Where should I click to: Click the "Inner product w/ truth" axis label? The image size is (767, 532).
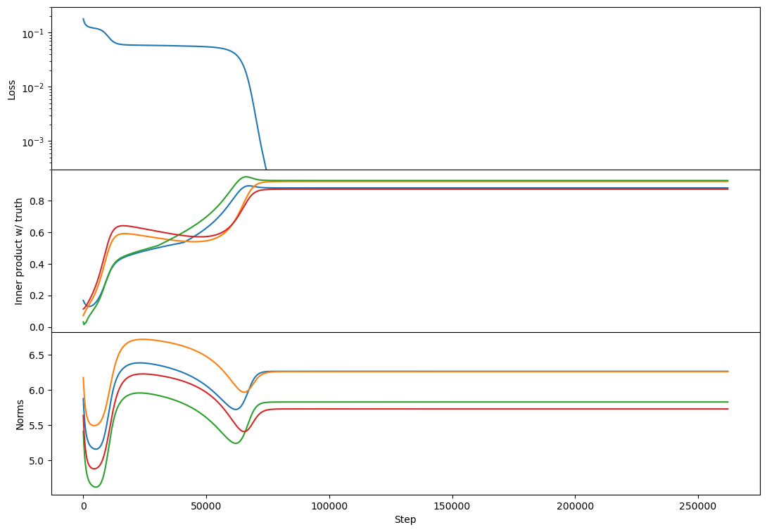tap(19, 251)
